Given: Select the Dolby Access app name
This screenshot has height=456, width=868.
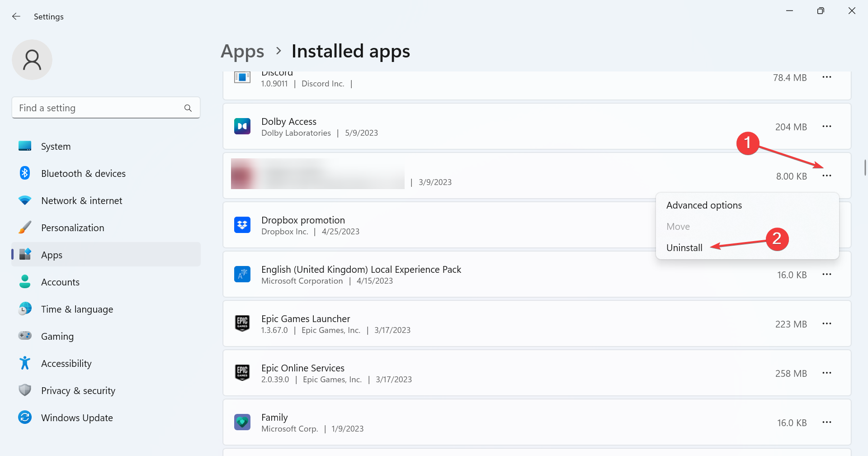Looking at the screenshot, I should coord(289,122).
